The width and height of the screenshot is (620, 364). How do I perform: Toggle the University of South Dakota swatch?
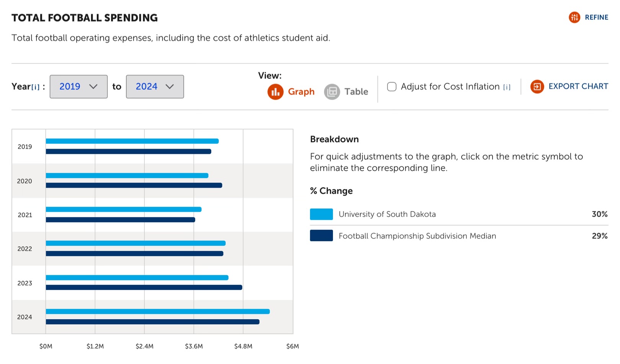pos(321,214)
